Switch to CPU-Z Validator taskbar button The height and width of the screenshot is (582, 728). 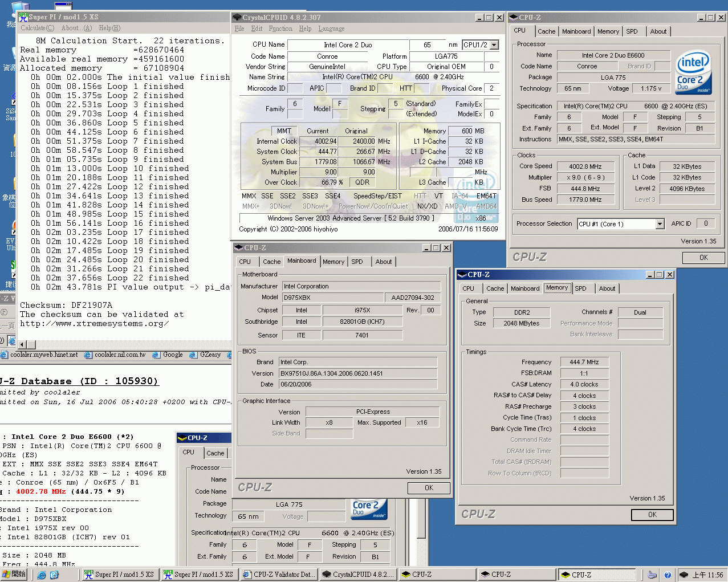[278, 575]
